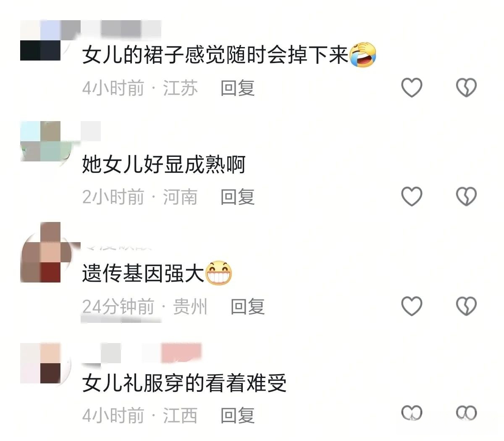The image size is (504, 441).
Task: Dislike the 江苏 comment with broken heart
Action: (466, 87)
